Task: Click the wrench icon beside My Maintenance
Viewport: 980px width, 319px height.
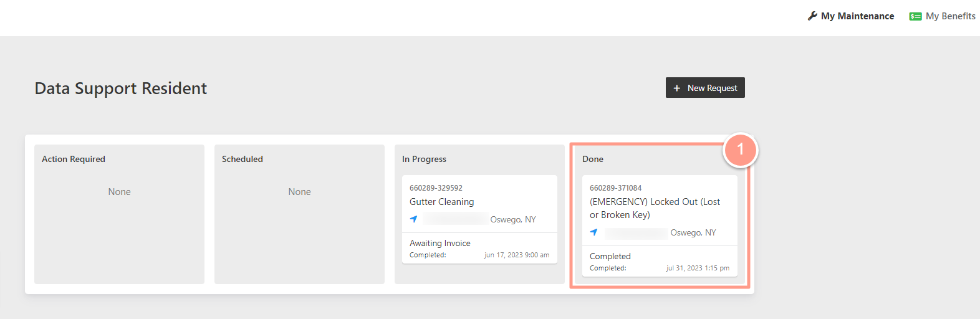Action: 812,16
